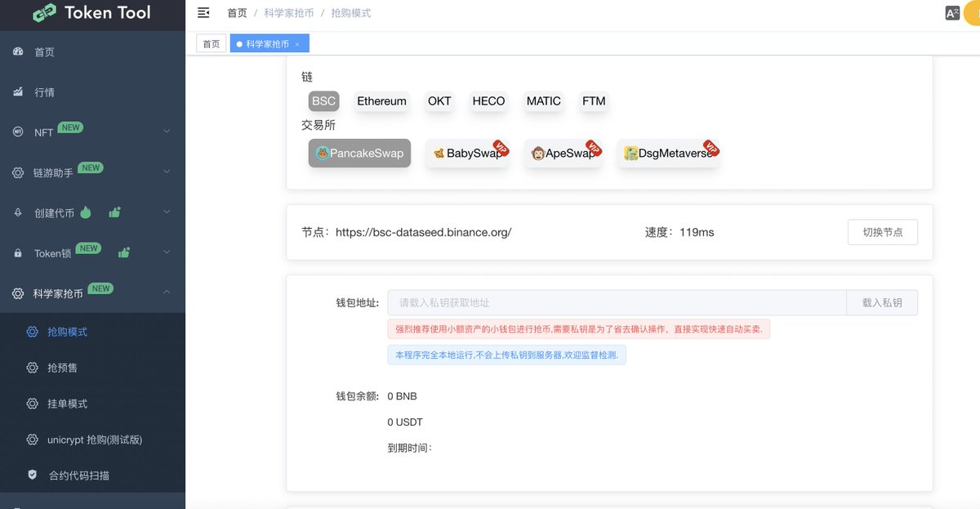The height and width of the screenshot is (509, 980).
Task: Click the 钱包地址 input field
Action: click(x=617, y=302)
